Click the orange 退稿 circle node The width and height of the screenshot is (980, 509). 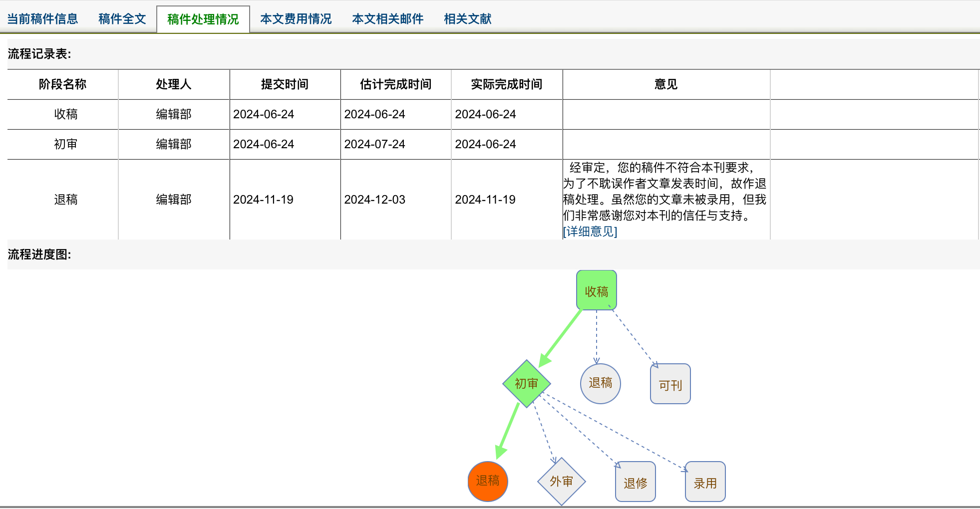[x=488, y=481]
